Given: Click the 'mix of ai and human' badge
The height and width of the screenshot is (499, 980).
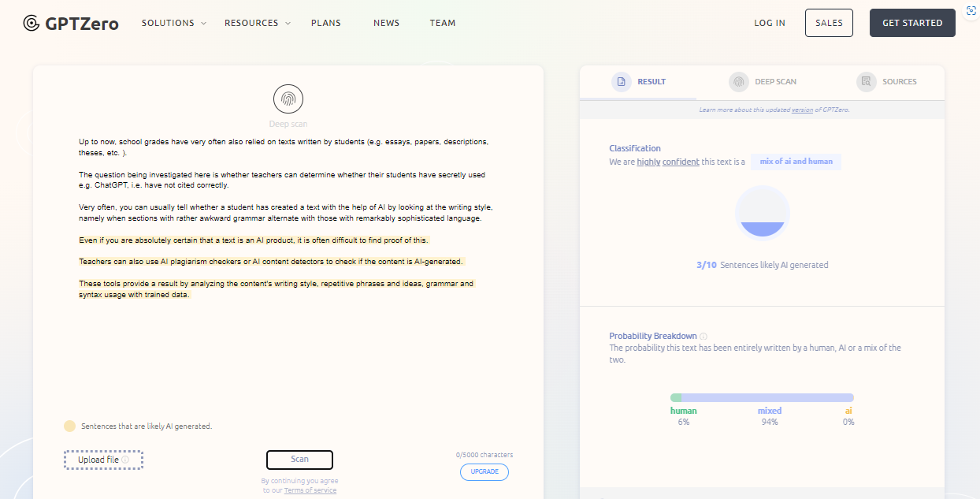Looking at the screenshot, I should pyautogui.click(x=796, y=162).
